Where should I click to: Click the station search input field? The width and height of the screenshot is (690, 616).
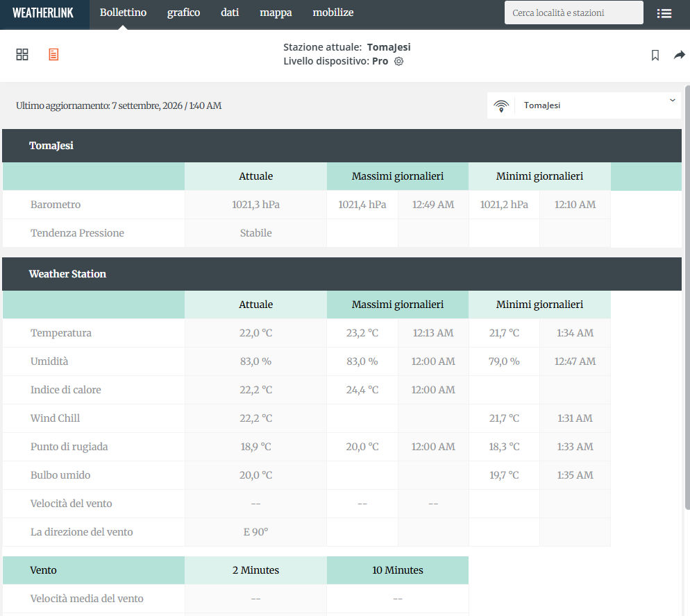click(574, 12)
